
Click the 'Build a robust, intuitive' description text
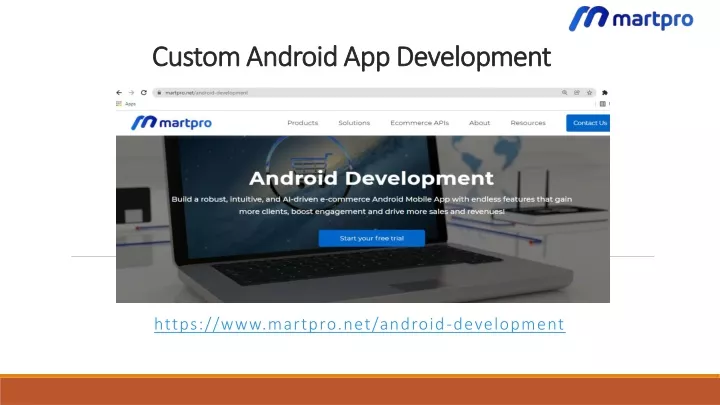pyautogui.click(x=371, y=205)
